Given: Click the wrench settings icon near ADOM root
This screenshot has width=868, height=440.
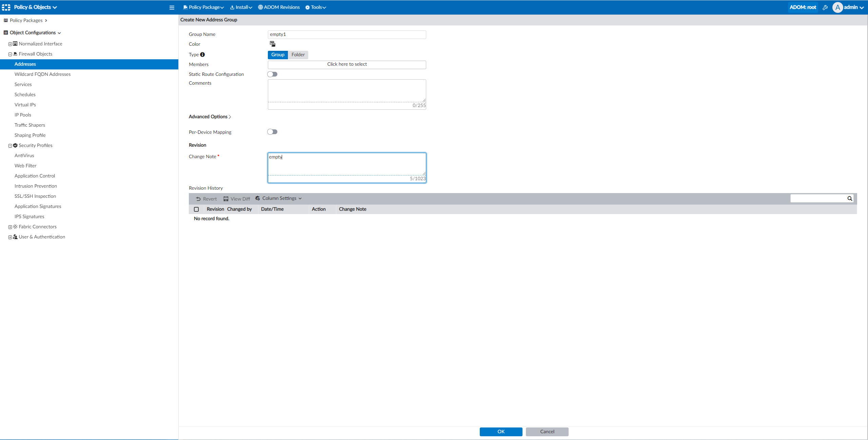Looking at the screenshot, I should coord(825,7).
